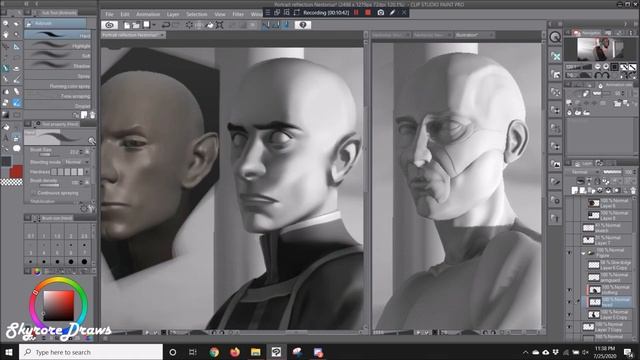Image resolution: width=640 pixels, height=360 pixels.
Task: Show hidden system tray icons
Action: pos(525,352)
